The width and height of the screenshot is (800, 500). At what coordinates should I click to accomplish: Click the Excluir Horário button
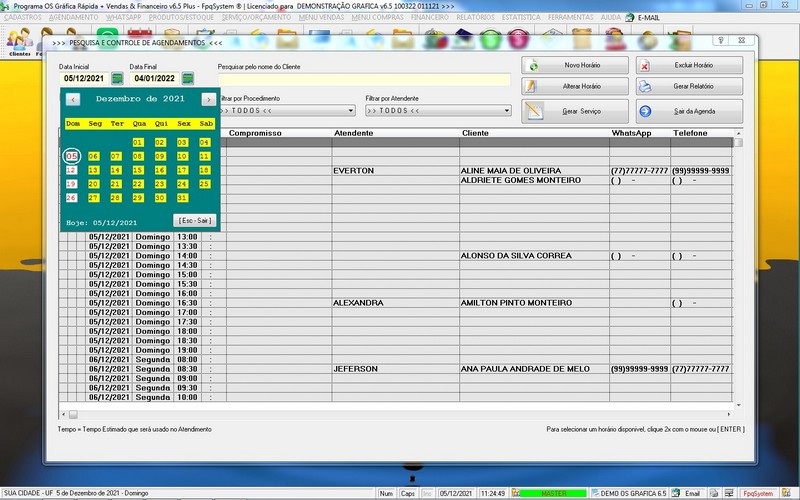pyautogui.click(x=689, y=65)
